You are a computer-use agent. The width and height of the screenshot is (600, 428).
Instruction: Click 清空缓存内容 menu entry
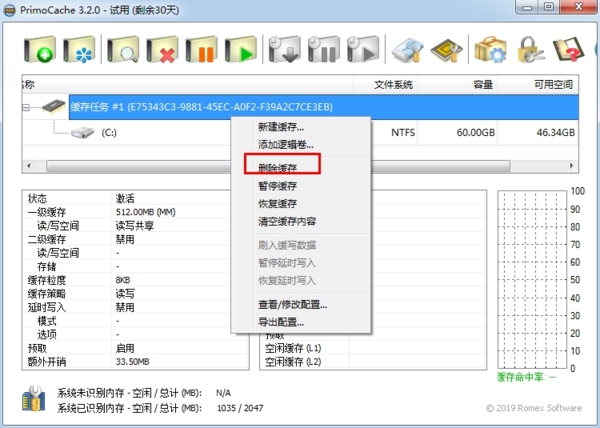287,221
